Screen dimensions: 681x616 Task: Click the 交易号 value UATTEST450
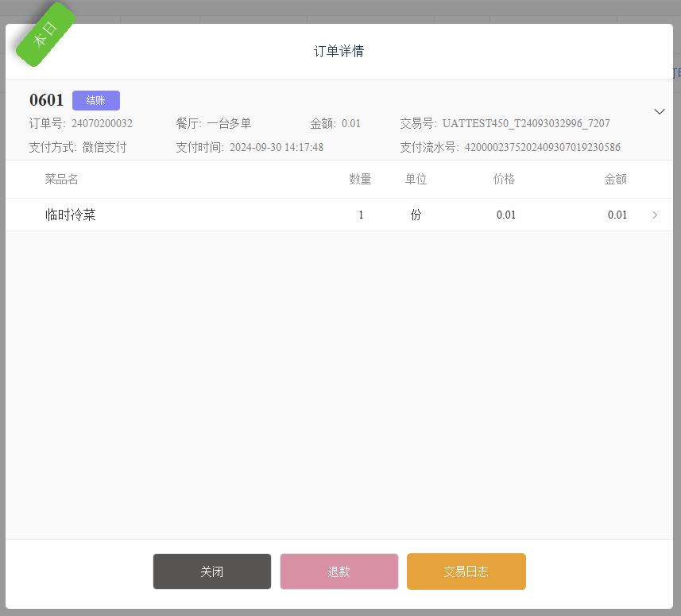[526, 123]
